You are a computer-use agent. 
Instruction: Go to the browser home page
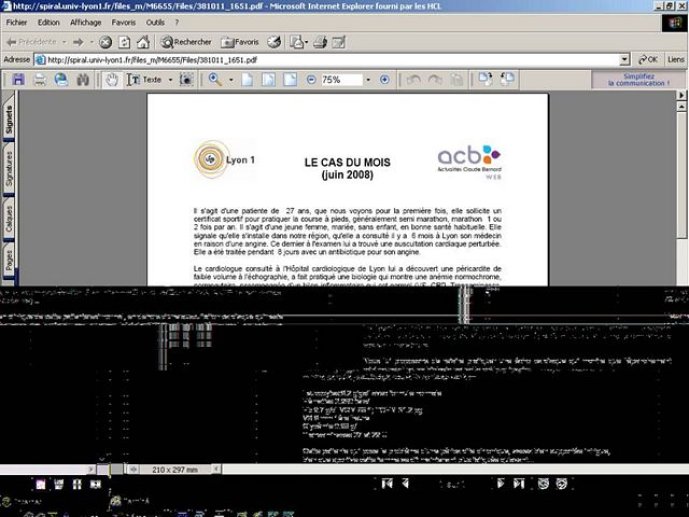[143, 42]
